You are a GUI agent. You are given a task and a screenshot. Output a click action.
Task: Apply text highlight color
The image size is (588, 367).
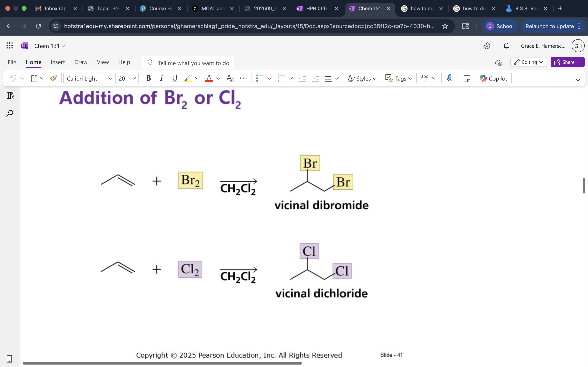(188, 78)
